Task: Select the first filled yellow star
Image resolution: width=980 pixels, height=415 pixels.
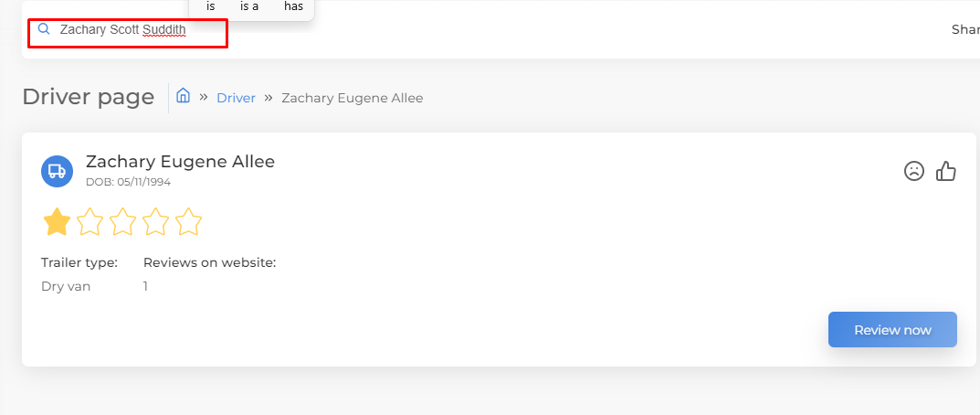Action: [x=57, y=221]
